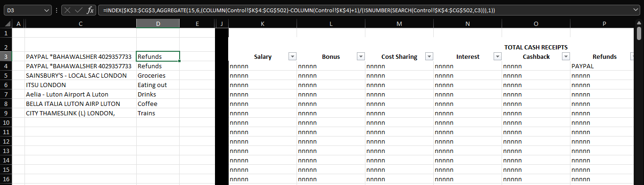
Task: Cancel the formula edit with X icon
Action: (x=68, y=10)
